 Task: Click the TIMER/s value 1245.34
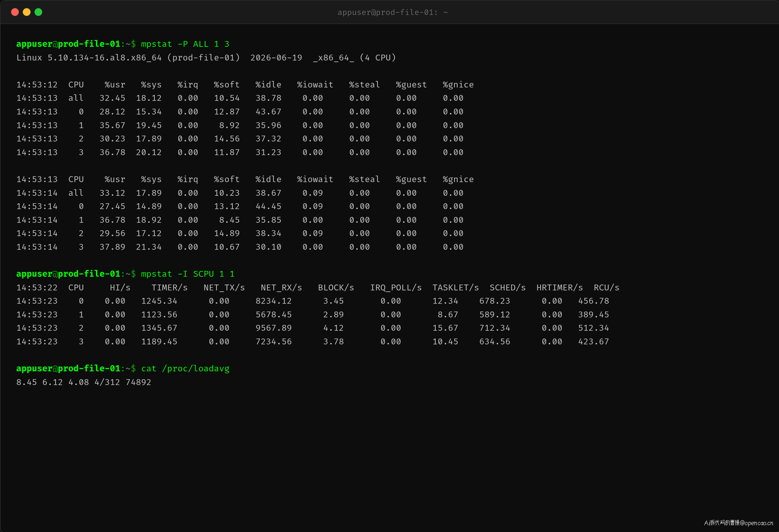coord(159,301)
